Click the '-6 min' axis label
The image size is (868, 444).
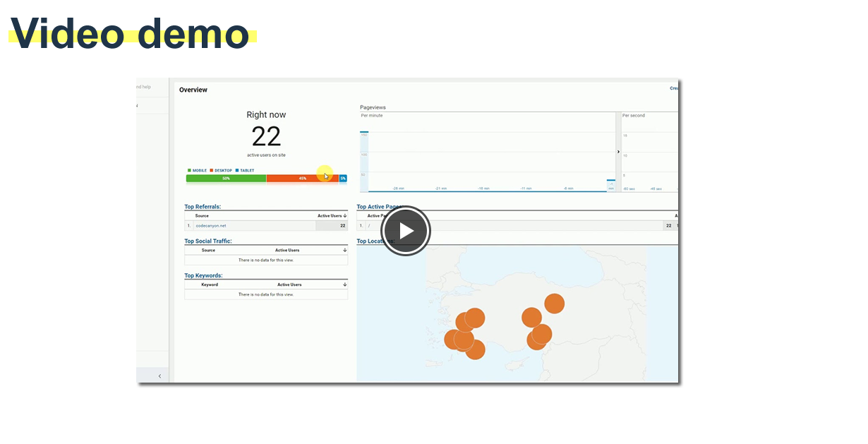(568, 188)
